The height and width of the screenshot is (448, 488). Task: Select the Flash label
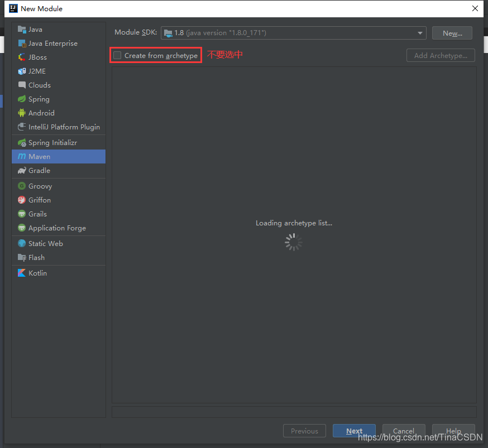36,257
